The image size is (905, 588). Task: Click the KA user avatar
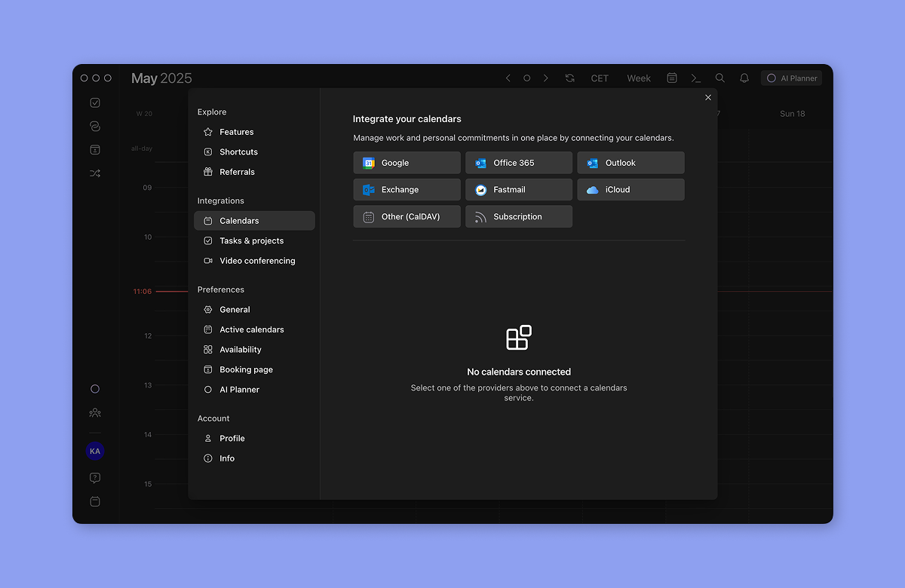click(95, 452)
